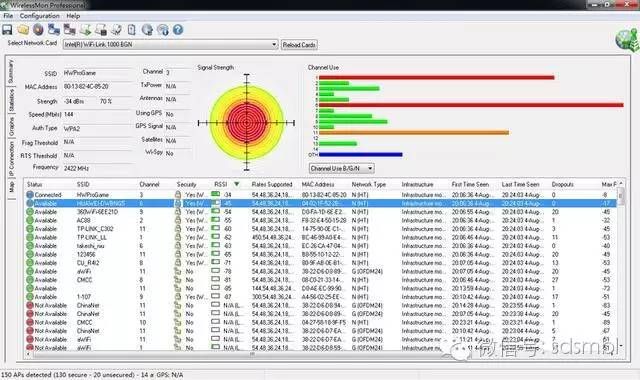Click the SSID field showing HW/ProGame
This screenshot has width=640, height=380.
click(98, 73)
